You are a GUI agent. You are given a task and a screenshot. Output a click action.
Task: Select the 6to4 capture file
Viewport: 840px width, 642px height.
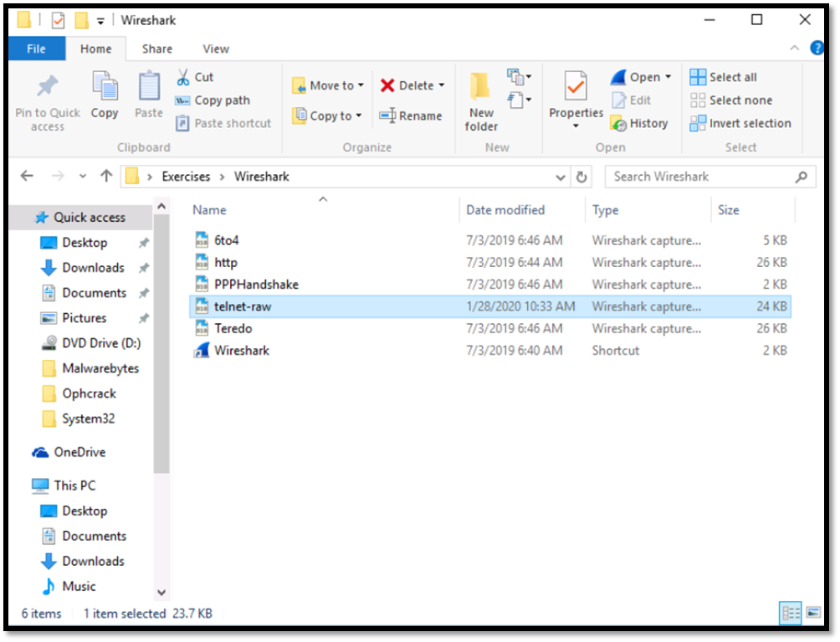tap(490, 240)
